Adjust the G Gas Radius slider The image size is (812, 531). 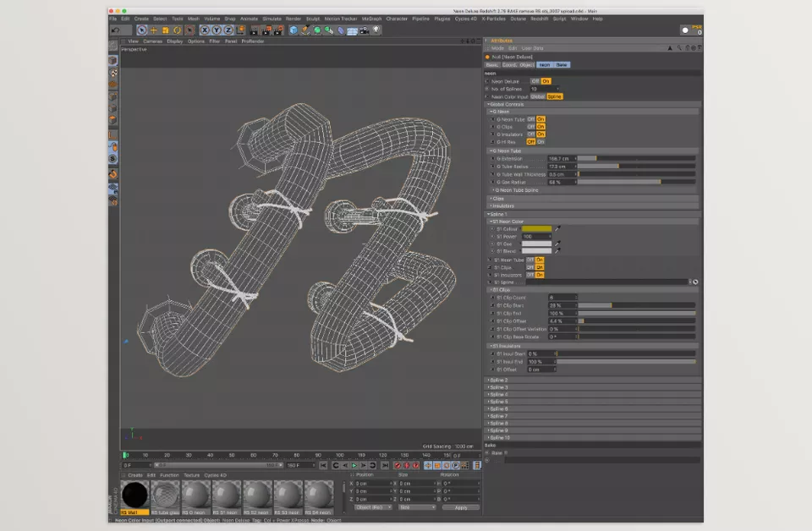[636, 182]
